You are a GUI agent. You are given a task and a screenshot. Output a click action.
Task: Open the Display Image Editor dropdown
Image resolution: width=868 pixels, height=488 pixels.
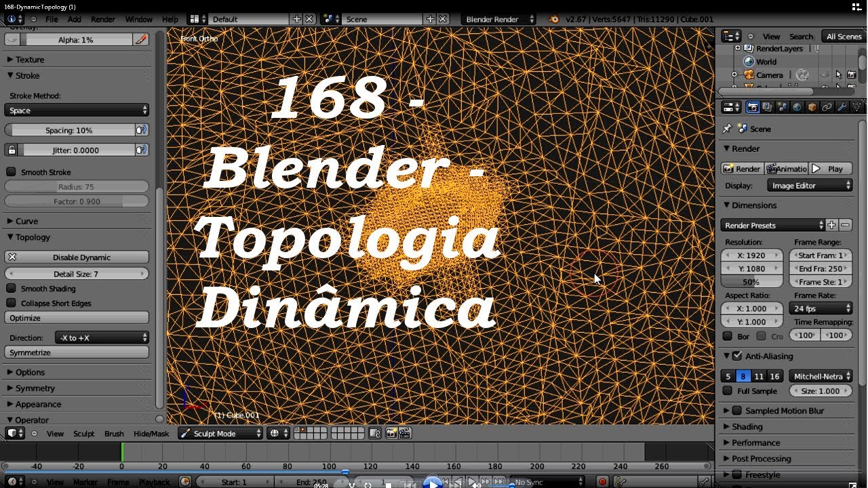tap(809, 186)
